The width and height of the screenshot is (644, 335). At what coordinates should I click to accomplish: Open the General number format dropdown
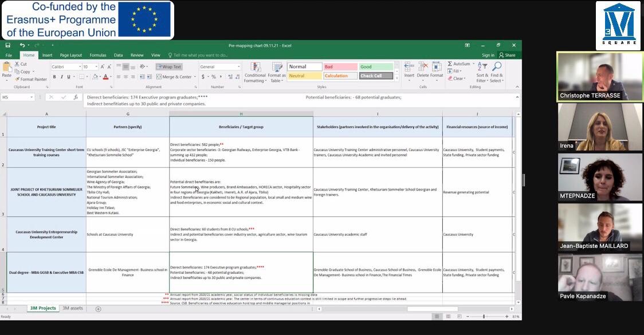coord(238,66)
